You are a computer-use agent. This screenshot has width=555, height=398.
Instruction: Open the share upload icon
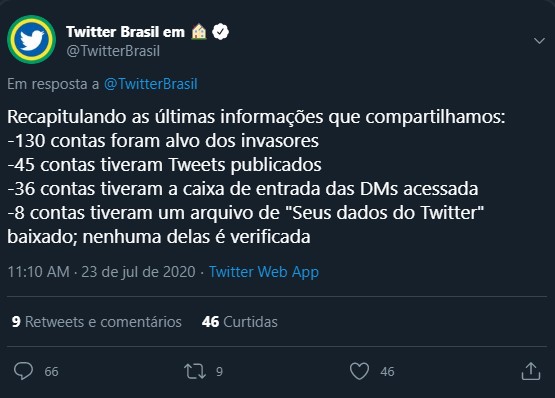click(x=531, y=371)
